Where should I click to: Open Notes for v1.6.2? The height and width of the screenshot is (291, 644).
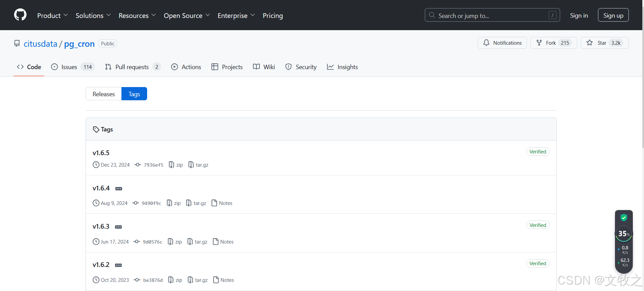pos(224,280)
